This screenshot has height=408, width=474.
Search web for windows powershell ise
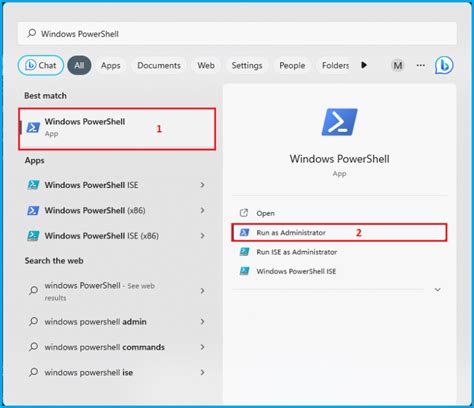click(x=117, y=372)
